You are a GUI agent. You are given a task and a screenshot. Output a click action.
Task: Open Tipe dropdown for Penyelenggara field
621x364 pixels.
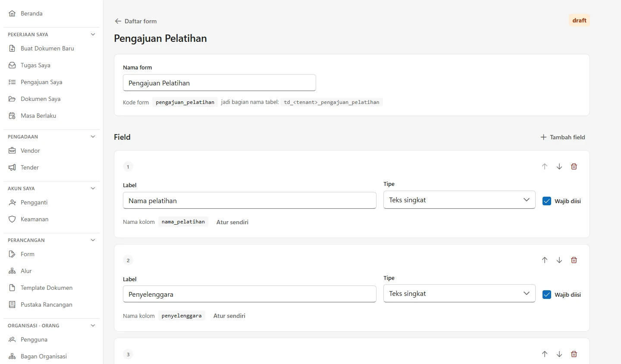pos(459,293)
